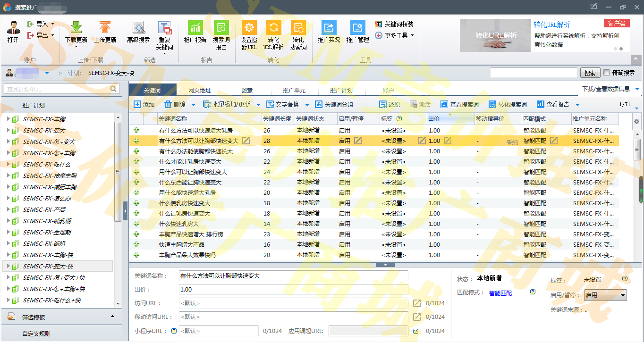Viewport: 644px width, 342px height.
Task: Open the 启用/暂停 dropdown in details panel
Action: [x=605, y=295]
